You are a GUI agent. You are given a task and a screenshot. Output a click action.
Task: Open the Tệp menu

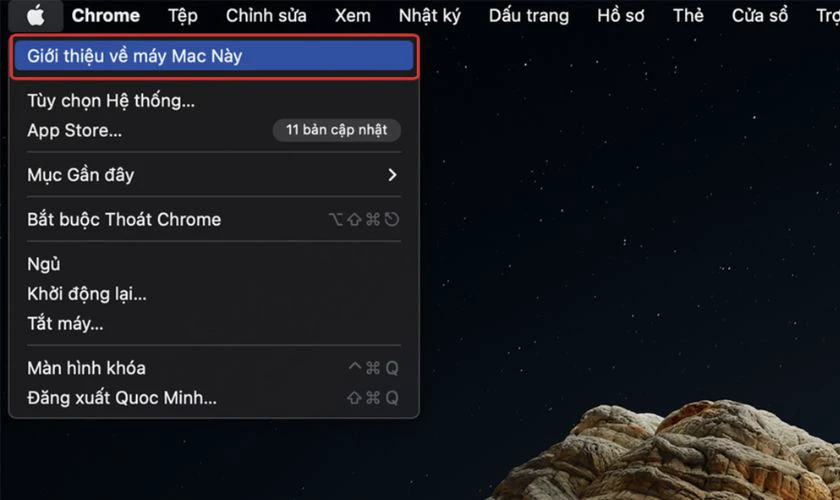click(183, 16)
